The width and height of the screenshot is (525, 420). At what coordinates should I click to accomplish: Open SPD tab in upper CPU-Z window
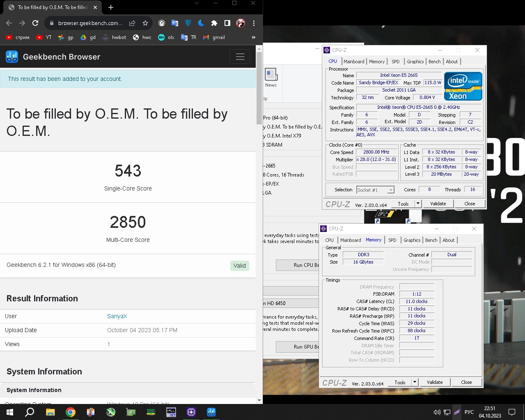(x=395, y=62)
